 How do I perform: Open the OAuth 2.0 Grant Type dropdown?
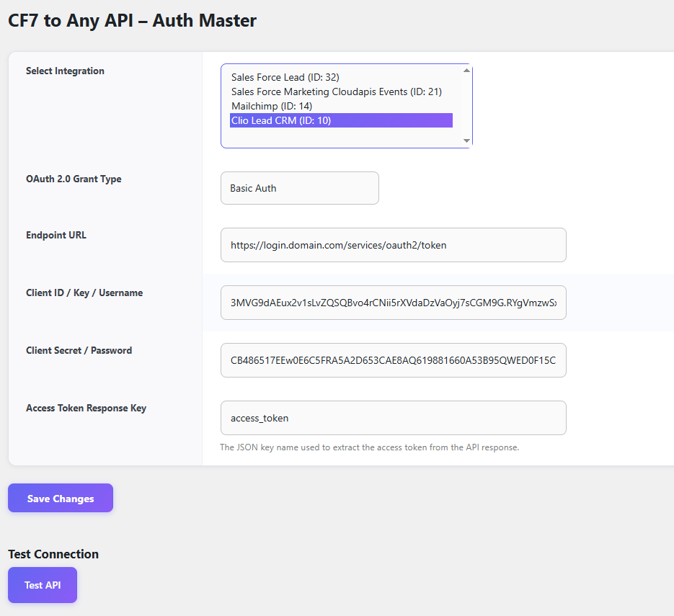click(299, 188)
